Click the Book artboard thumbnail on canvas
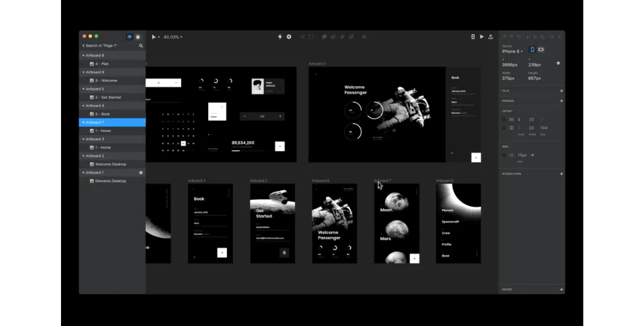644x326 pixels. pyautogui.click(x=210, y=224)
